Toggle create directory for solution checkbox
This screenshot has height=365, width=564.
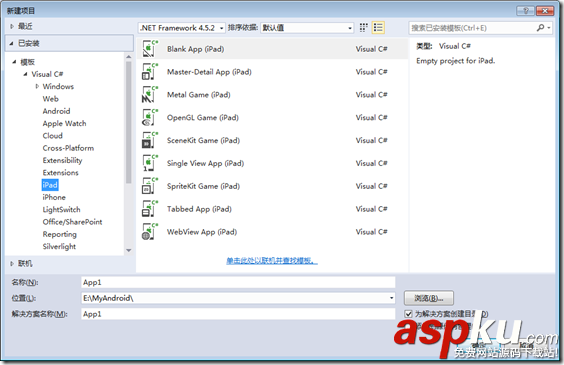pyautogui.click(x=408, y=314)
